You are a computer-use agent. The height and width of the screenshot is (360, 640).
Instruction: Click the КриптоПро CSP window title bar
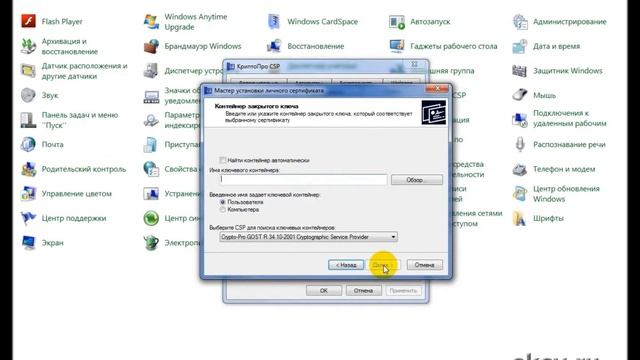pyautogui.click(x=325, y=66)
